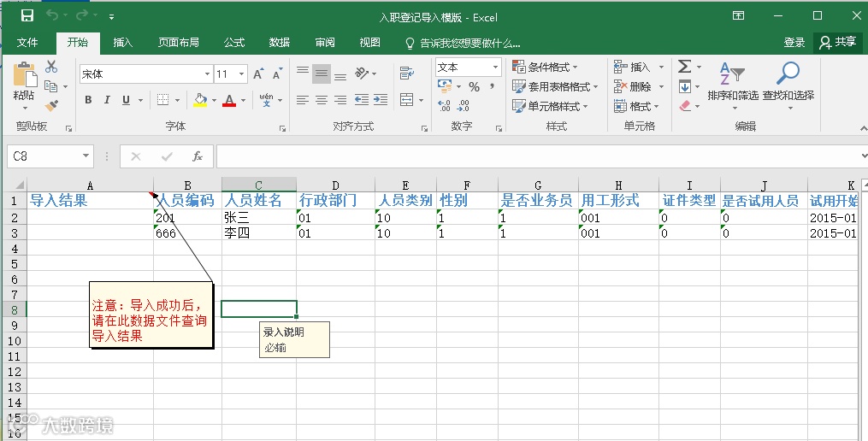Screen dimensions: 868x441
Task: Align text to top of cell
Action: pyautogui.click(x=302, y=73)
